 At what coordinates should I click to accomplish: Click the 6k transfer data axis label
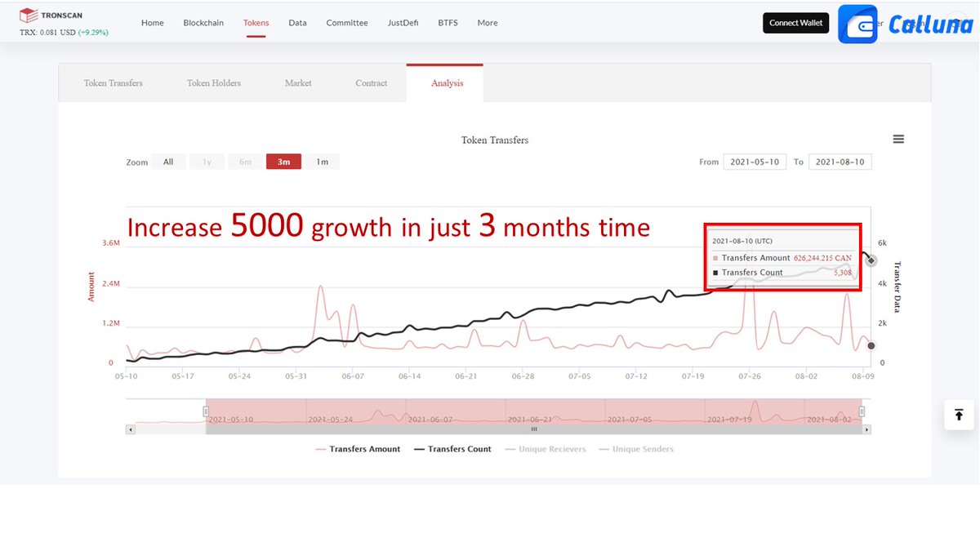[x=882, y=243]
